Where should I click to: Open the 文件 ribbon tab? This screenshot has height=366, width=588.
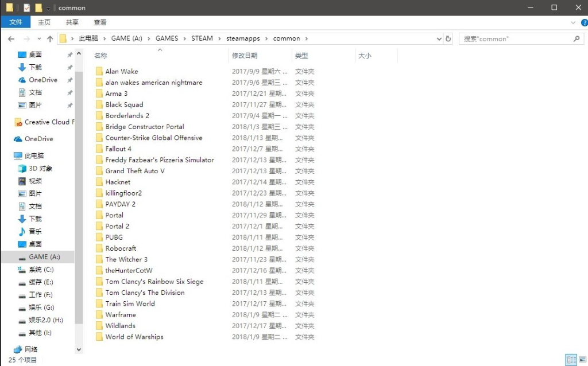click(16, 22)
